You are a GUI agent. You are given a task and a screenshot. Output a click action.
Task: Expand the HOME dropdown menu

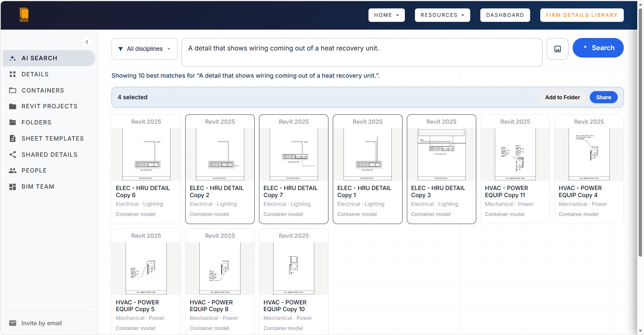[386, 15]
